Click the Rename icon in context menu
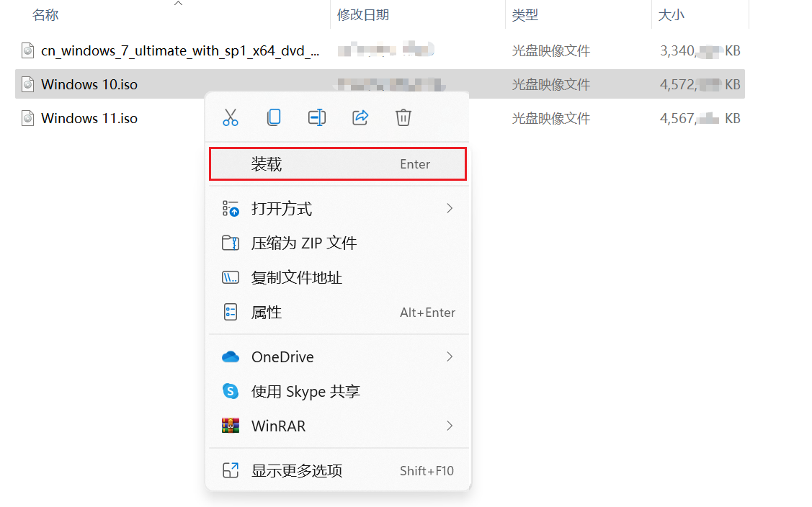The width and height of the screenshot is (812, 507). (x=317, y=117)
